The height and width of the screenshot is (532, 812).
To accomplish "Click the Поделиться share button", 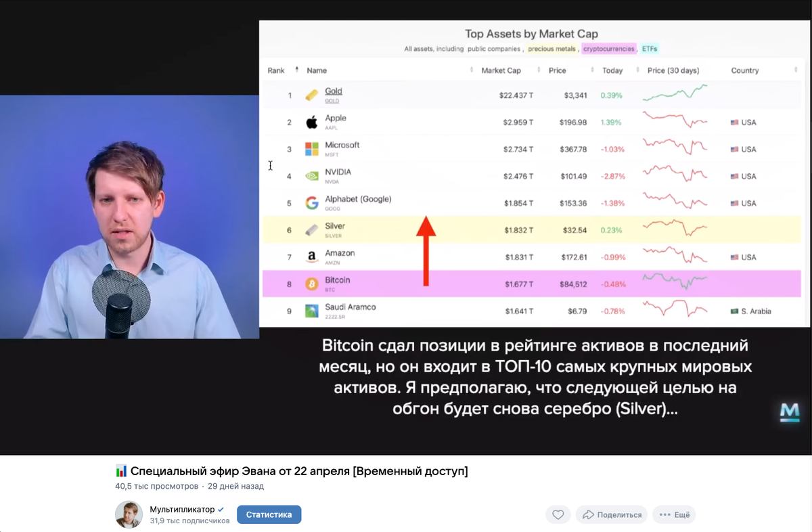I will pos(612,515).
